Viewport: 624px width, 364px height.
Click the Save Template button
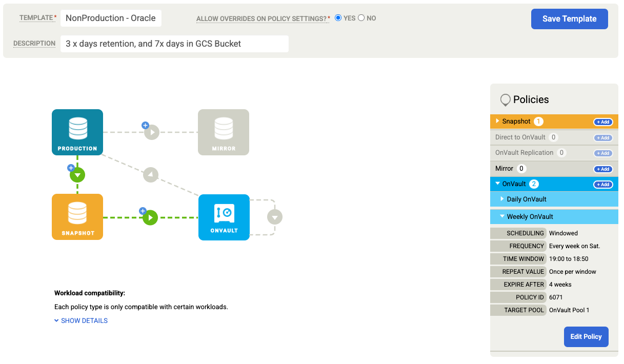[x=569, y=18]
